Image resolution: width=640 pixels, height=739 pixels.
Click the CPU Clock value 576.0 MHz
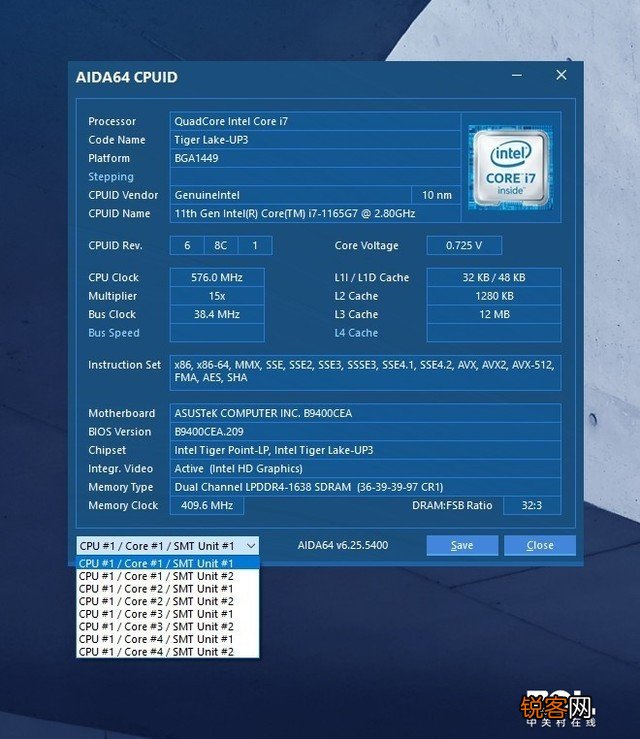tap(217, 278)
